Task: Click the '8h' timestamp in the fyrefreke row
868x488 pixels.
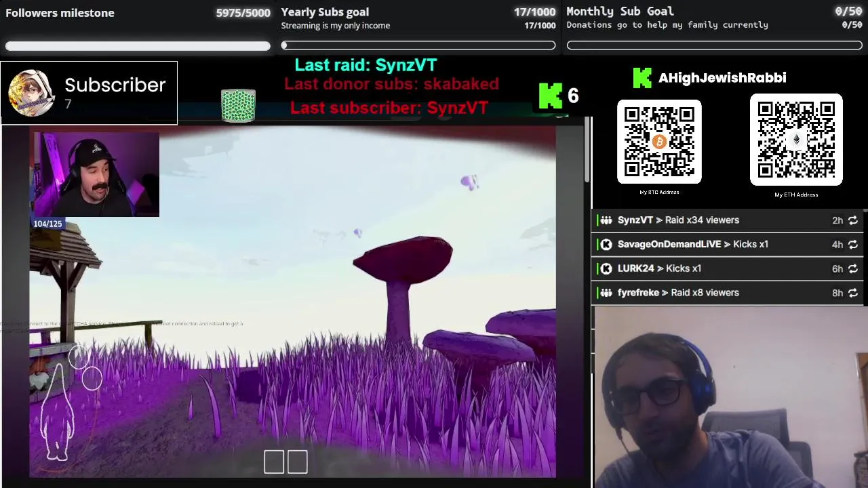Action: [837, 293]
